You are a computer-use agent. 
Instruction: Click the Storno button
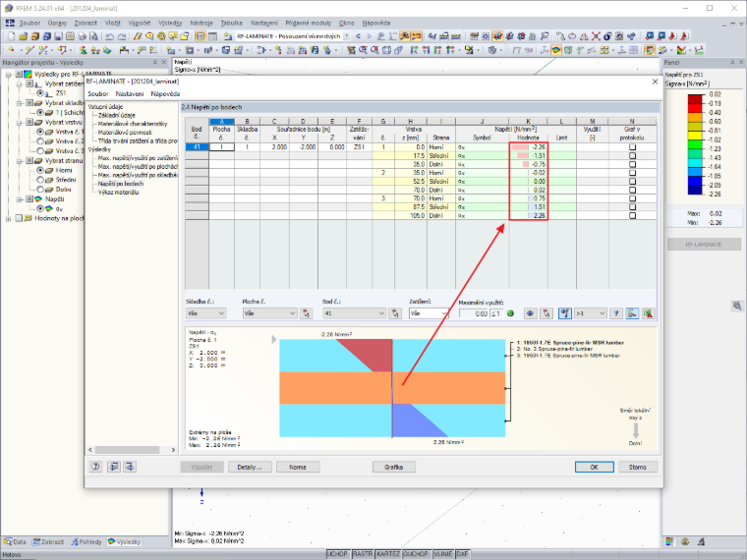(638, 467)
